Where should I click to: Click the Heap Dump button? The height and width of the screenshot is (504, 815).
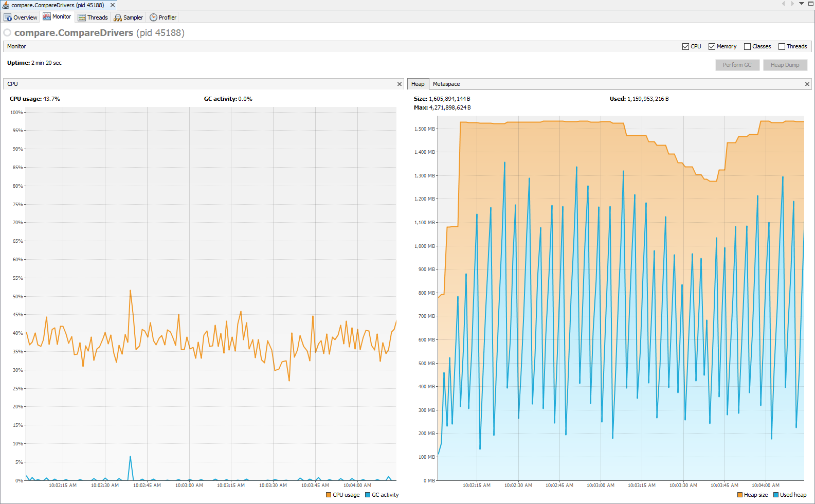(x=785, y=65)
